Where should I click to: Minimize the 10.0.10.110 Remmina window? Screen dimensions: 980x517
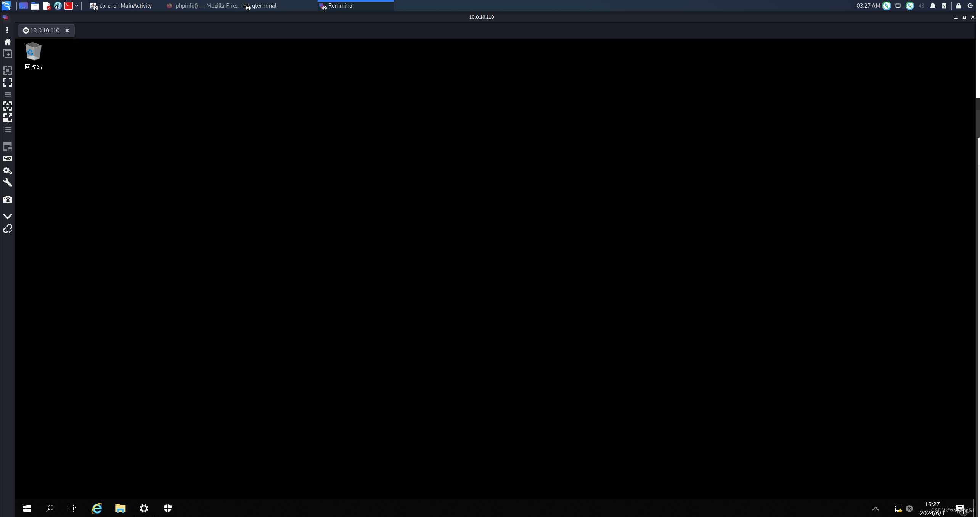[956, 17]
